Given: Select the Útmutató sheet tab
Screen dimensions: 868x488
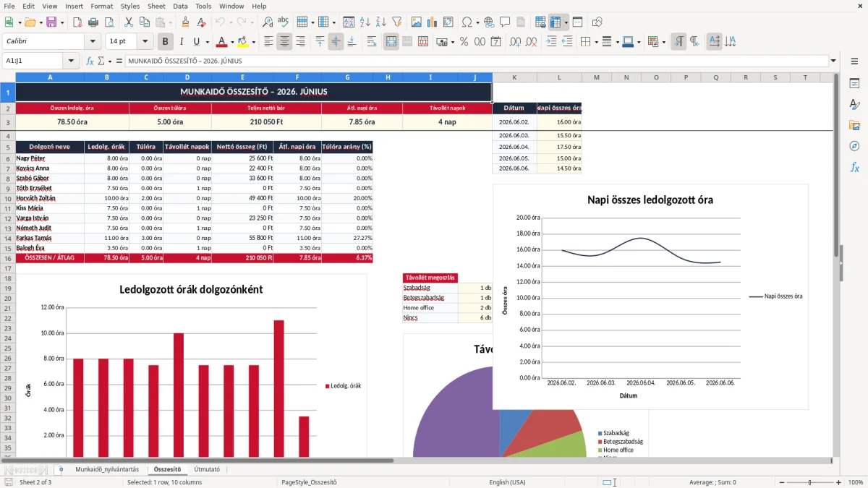Looking at the screenshot, I should (x=207, y=469).
